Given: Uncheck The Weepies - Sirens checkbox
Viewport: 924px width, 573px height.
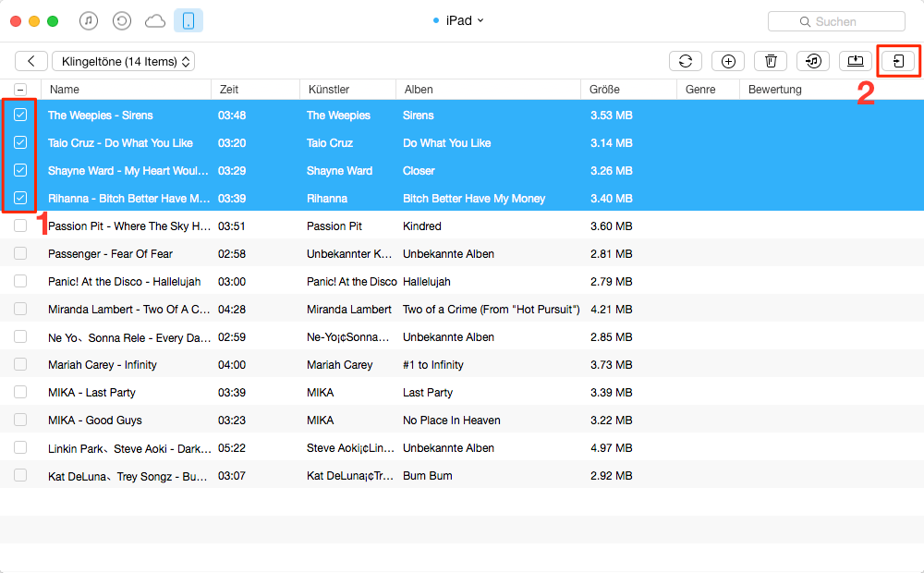Looking at the screenshot, I should pos(20,115).
